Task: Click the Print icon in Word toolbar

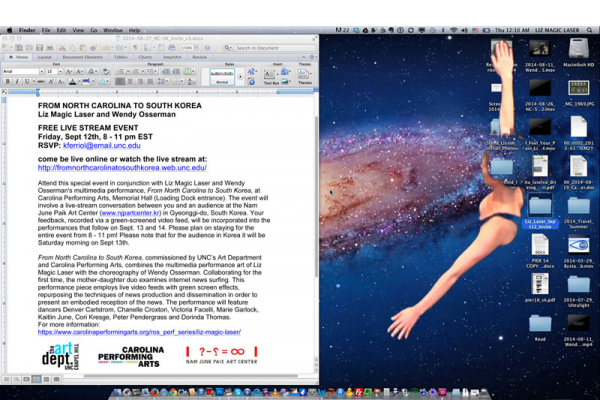Action: click(50, 48)
